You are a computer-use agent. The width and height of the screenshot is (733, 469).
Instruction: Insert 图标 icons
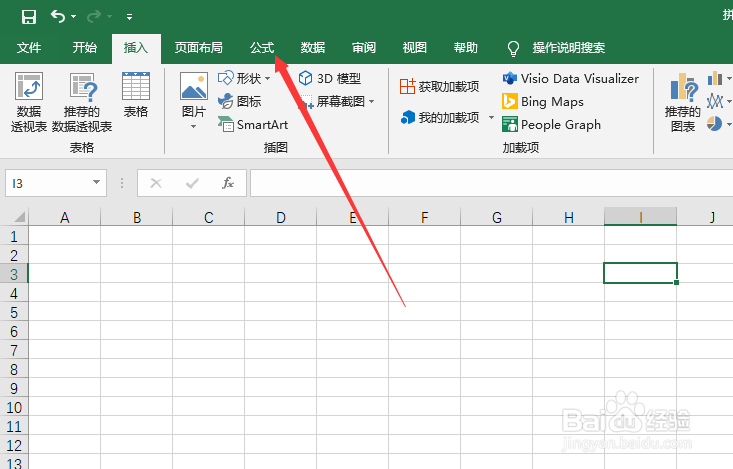239,101
